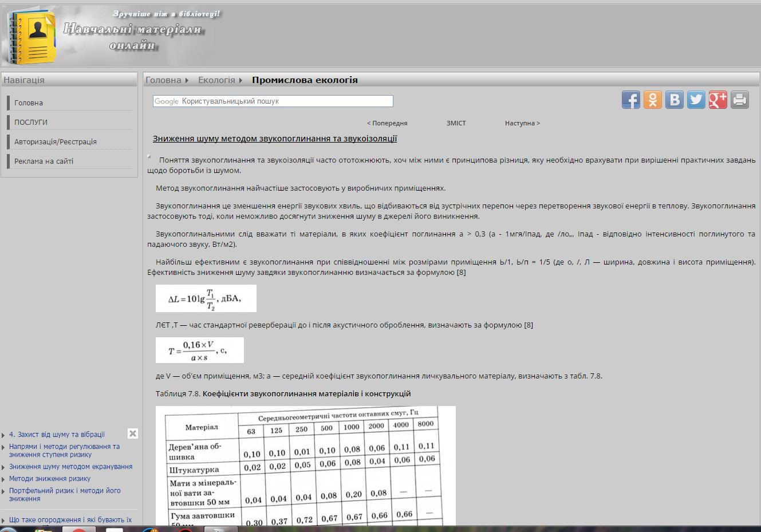Click the reverberation time T formula image
The image size is (761, 532).
(x=200, y=350)
